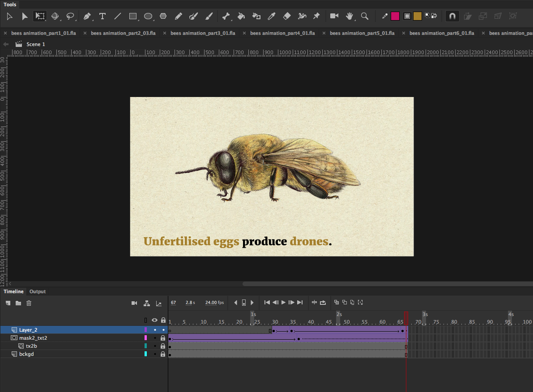The image size is (533, 392).
Task: Open the gold fill color swatch
Action: tap(418, 16)
